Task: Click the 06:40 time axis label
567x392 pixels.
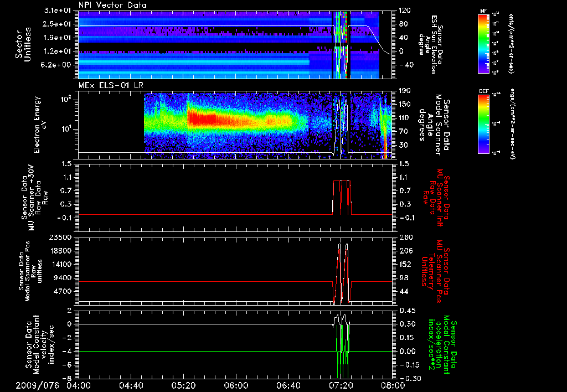Action: tap(288, 385)
